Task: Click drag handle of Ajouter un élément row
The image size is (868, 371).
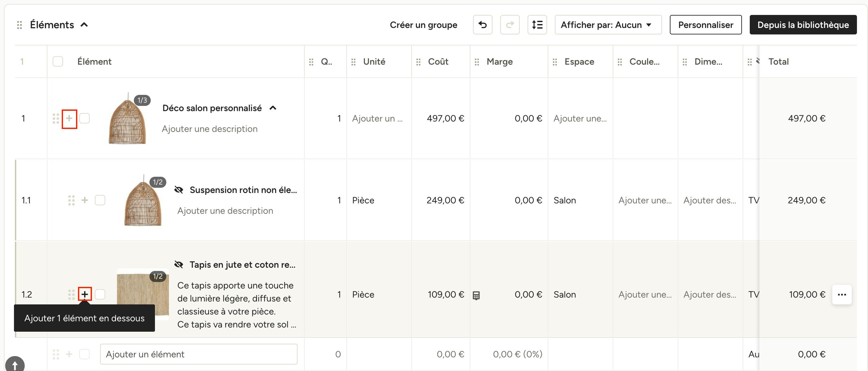Action: (x=56, y=354)
